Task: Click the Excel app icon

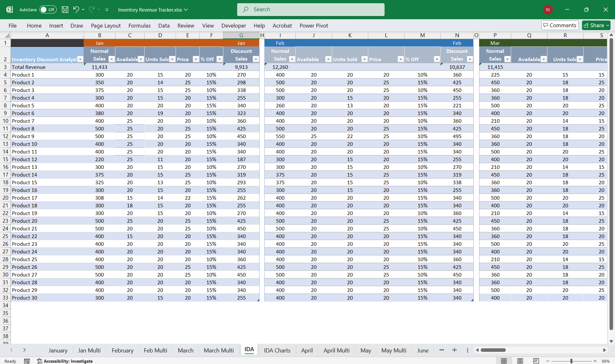Action: (10, 10)
